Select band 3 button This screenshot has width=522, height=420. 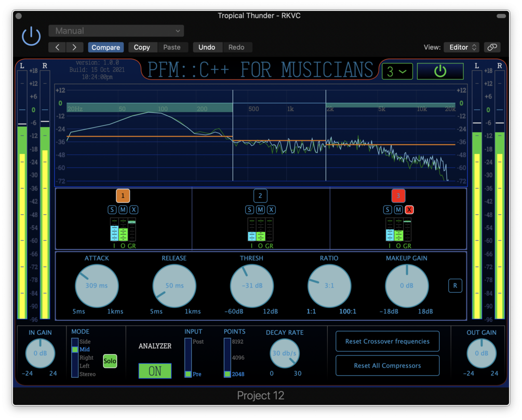coord(398,196)
